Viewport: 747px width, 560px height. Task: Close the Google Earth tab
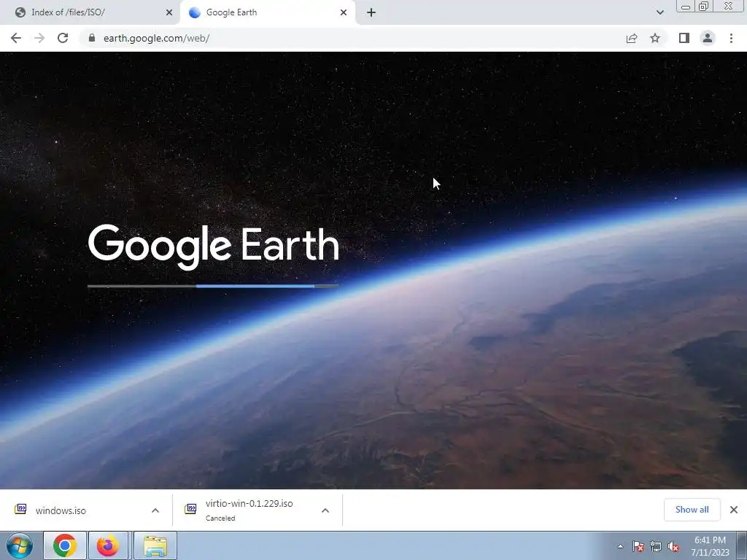click(344, 12)
